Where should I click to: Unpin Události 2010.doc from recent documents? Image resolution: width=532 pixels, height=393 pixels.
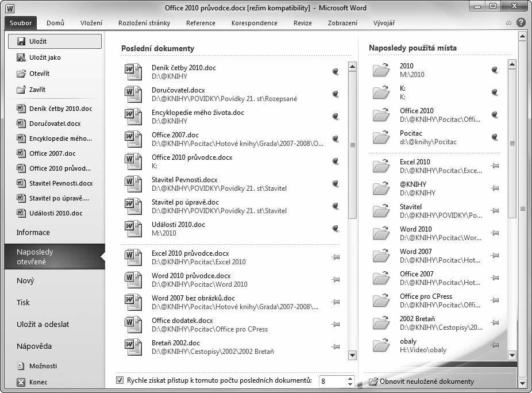point(336,228)
